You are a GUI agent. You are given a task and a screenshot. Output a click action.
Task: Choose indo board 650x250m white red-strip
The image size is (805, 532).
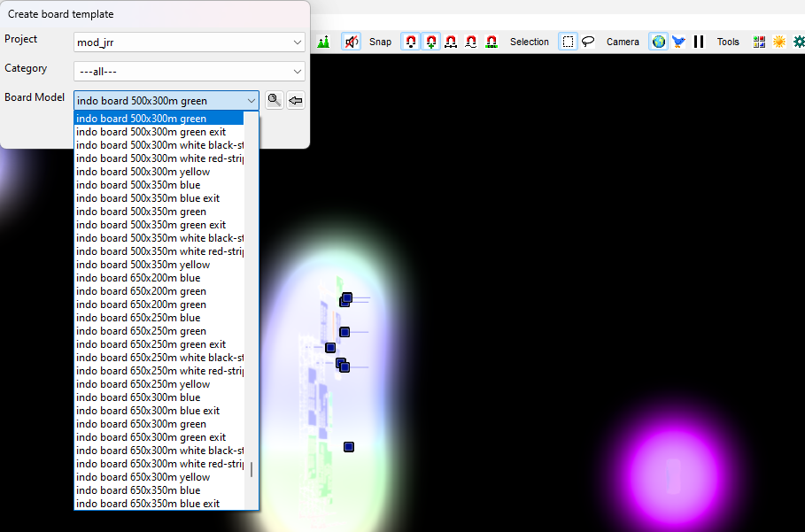tap(159, 371)
